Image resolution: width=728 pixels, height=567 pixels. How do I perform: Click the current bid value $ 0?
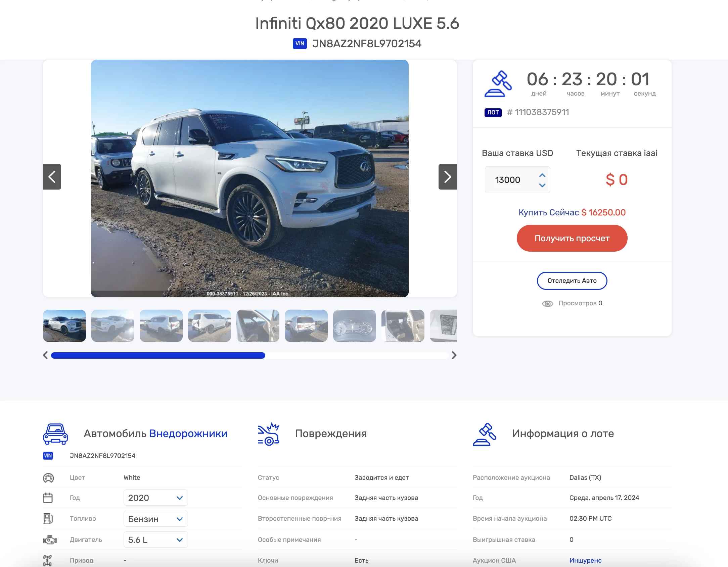[617, 179]
